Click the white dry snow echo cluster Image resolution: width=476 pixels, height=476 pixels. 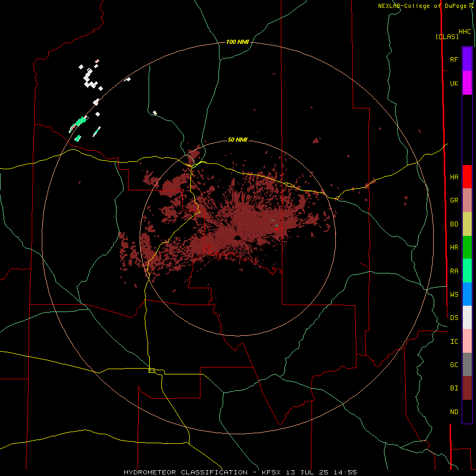[90, 79]
